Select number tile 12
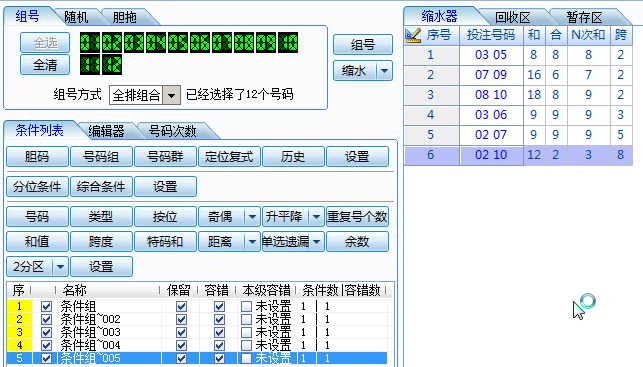This screenshot has height=367, width=643. click(x=112, y=65)
